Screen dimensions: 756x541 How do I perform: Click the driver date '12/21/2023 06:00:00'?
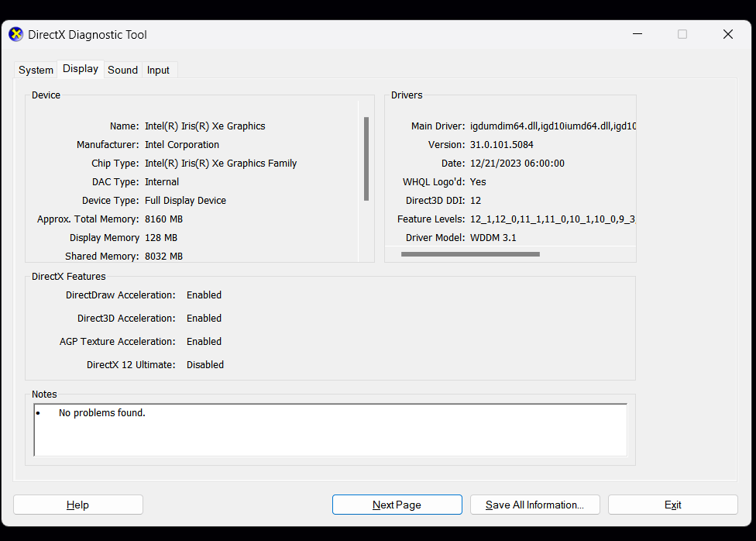click(x=517, y=163)
